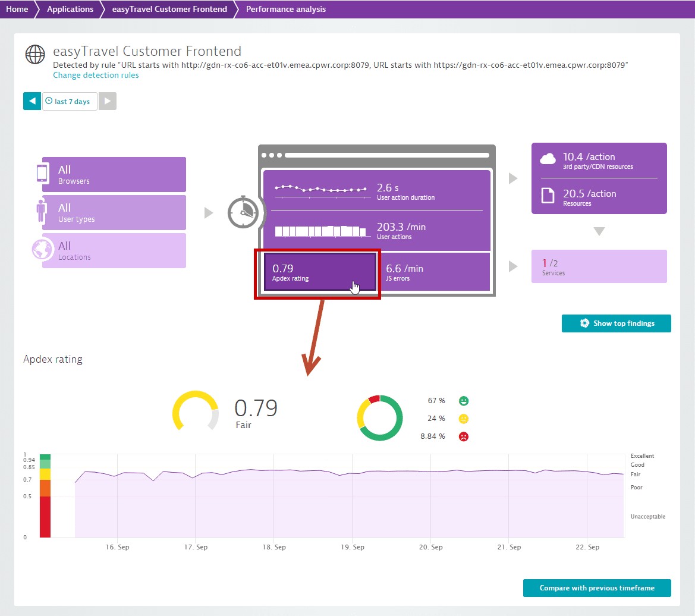Image resolution: width=695 pixels, height=616 pixels.
Task: Click the 67 % satisfied value
Action: pos(436,401)
